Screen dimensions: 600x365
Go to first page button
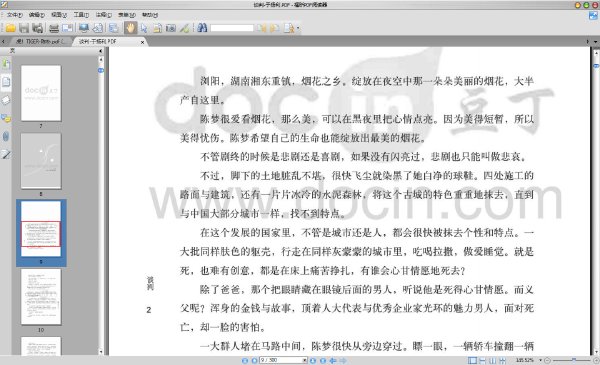(245, 360)
